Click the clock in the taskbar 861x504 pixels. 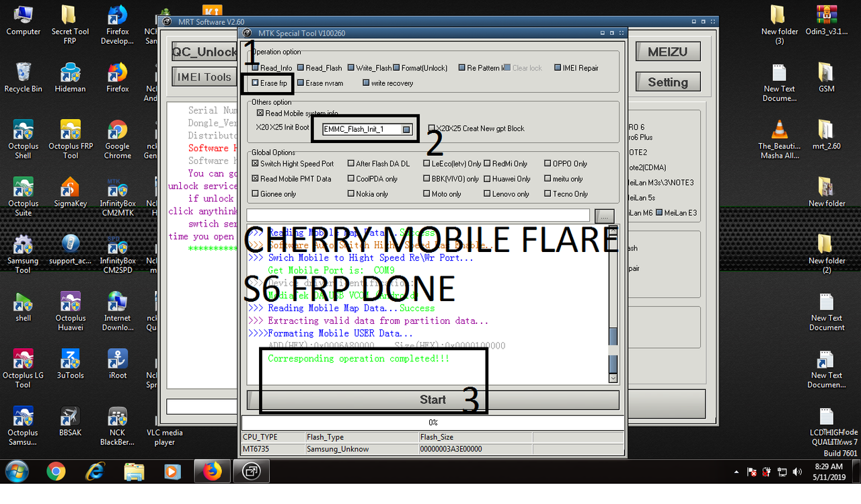(828, 471)
